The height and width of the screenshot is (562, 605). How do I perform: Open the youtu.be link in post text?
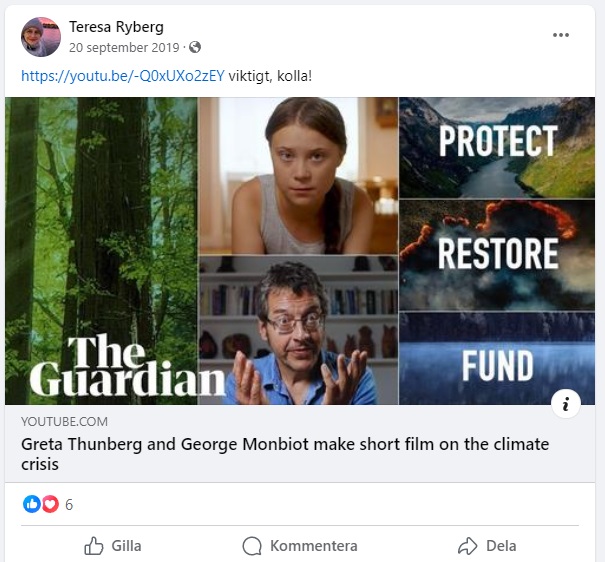tap(122, 75)
